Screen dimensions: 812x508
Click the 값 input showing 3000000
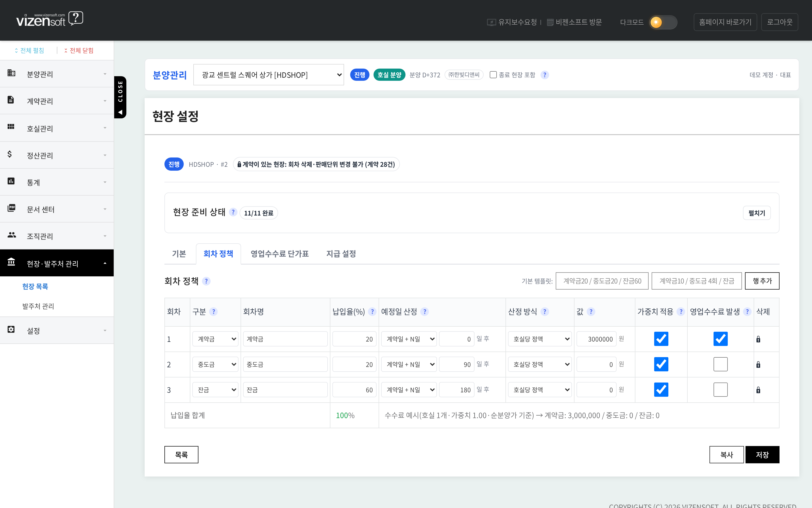[x=596, y=339]
